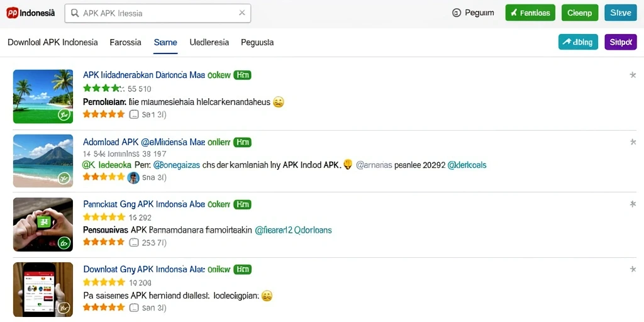This screenshot has height=322, width=644.
Task: Click comment icon under third result
Action: (133, 242)
